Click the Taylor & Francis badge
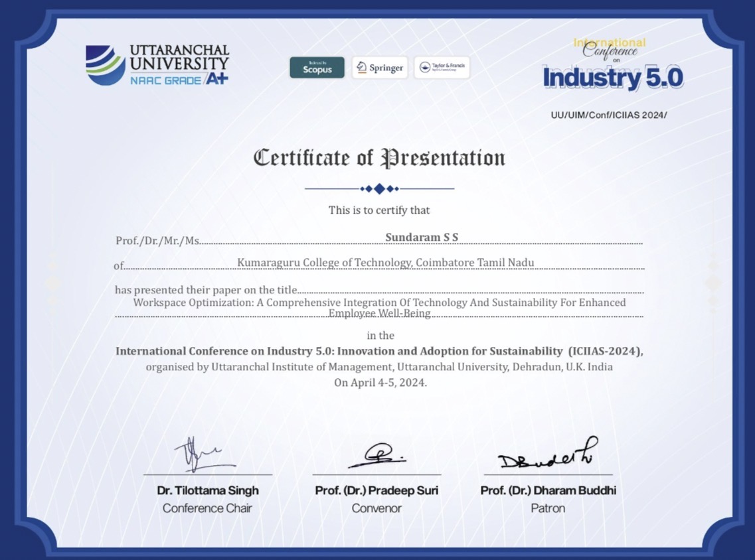The height and width of the screenshot is (560, 755). point(442,68)
